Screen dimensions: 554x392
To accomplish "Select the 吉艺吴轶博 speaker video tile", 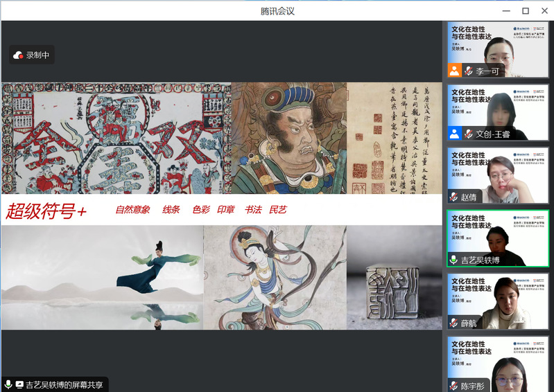I will click(x=498, y=238).
